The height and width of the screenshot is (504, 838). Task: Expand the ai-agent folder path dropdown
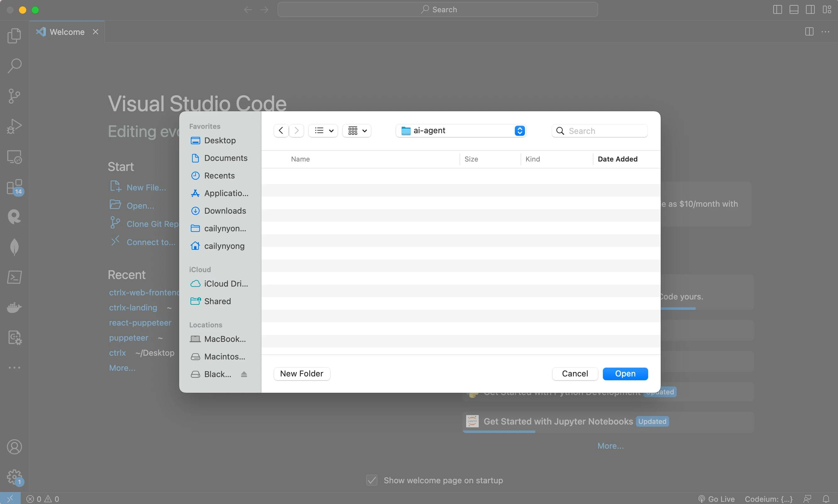coord(519,131)
